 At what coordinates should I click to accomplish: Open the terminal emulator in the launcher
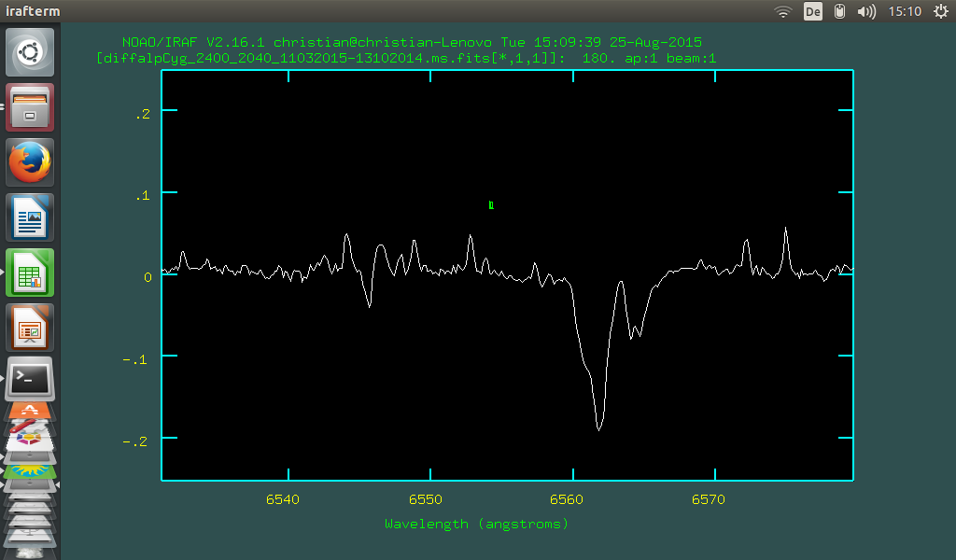(29, 379)
